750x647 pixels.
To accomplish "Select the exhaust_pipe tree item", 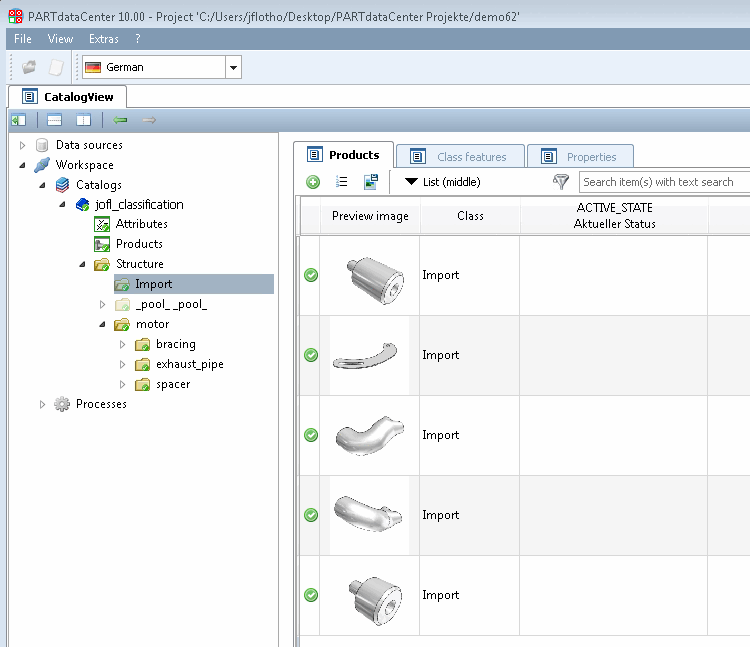I will click(189, 364).
